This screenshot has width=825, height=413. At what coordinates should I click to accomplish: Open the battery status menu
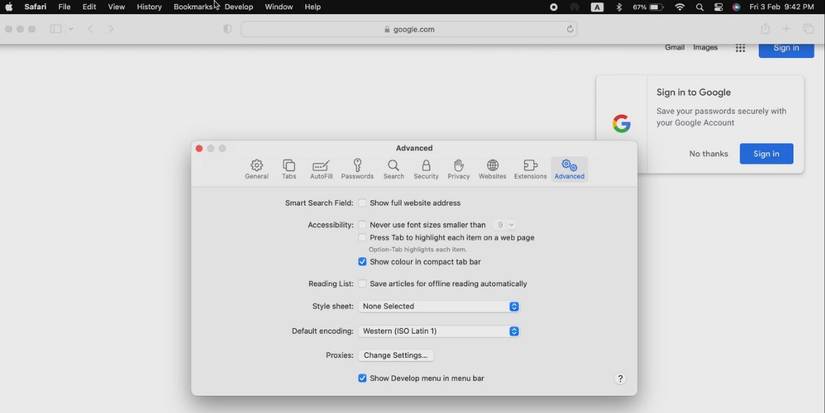click(648, 7)
